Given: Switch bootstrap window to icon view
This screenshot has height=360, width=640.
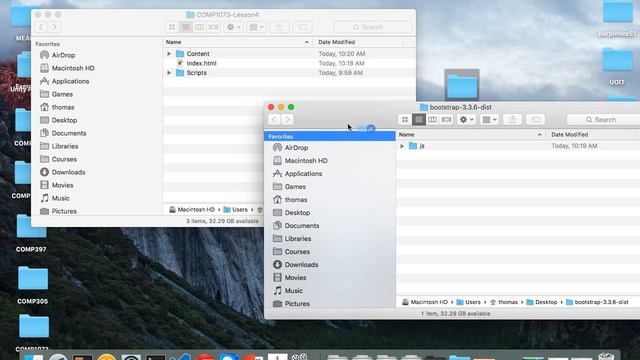Looking at the screenshot, I should [405, 120].
